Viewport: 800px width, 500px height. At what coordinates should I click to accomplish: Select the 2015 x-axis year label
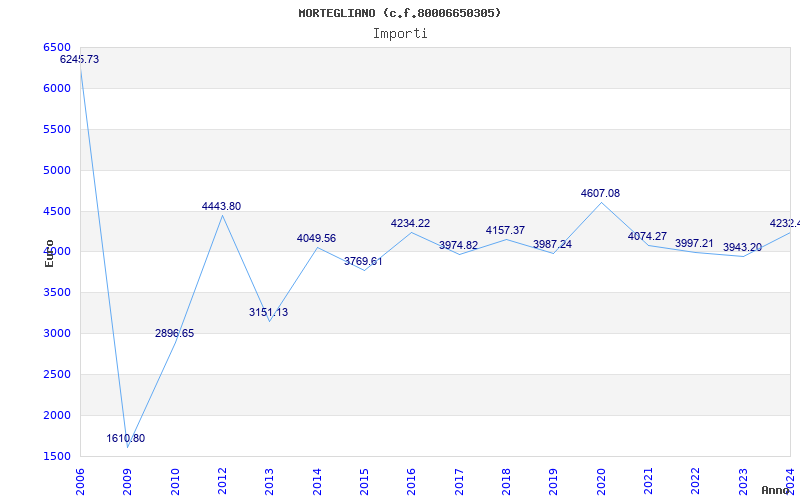click(364, 482)
